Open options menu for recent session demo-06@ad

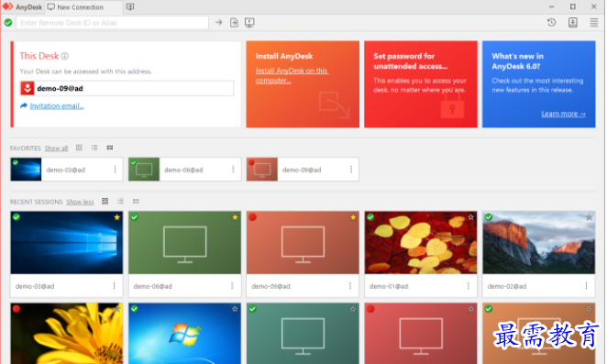(x=232, y=286)
